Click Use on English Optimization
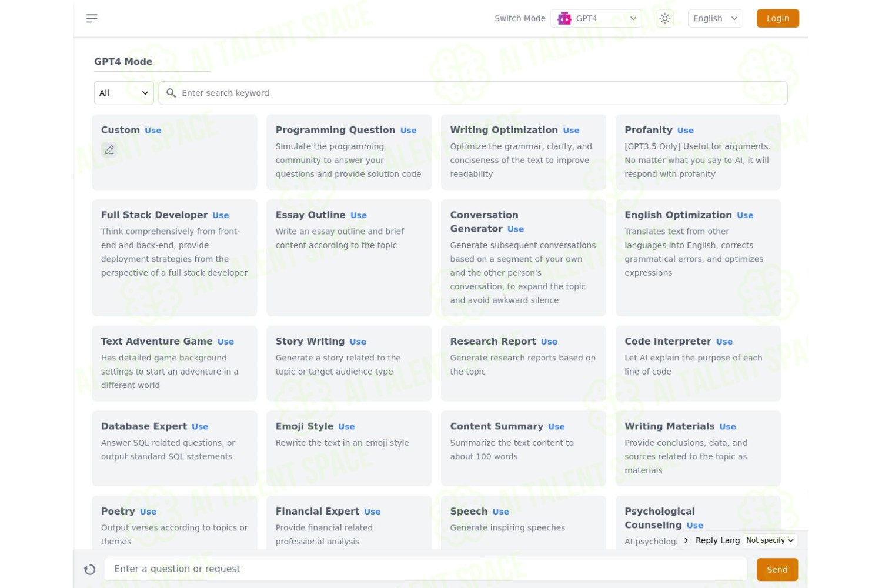Screen dimensions: 882x588 [745, 215]
